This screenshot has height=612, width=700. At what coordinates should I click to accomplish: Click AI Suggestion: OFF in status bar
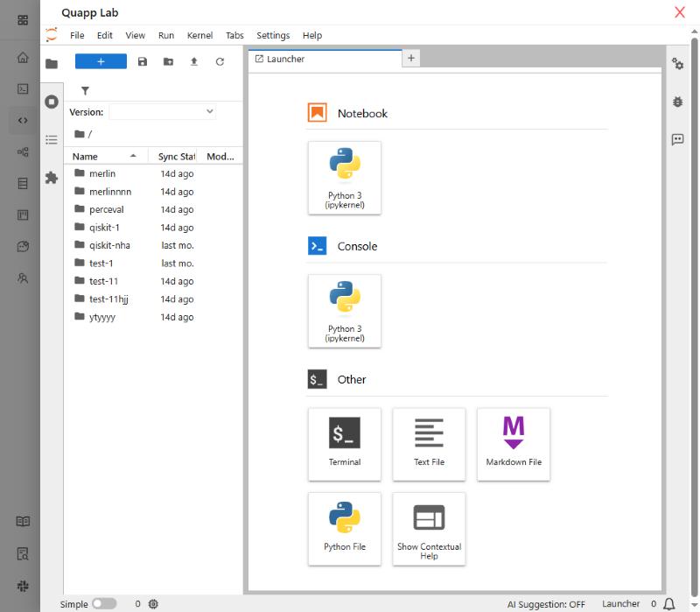coord(546,604)
